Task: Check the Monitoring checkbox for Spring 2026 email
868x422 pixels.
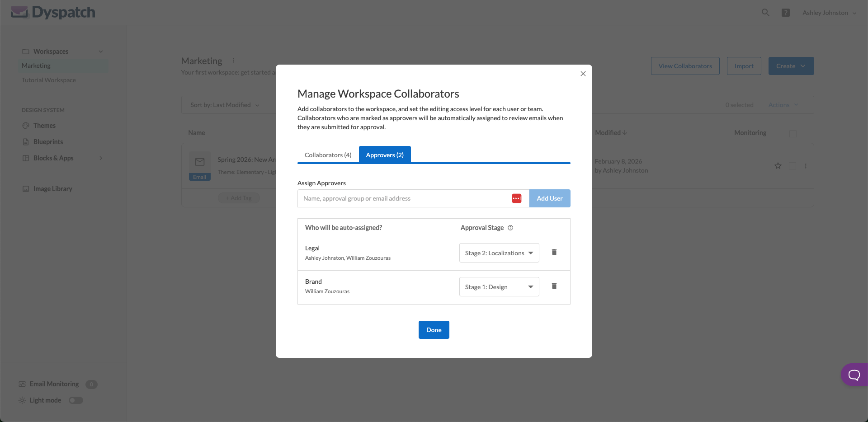Action: coord(793,166)
